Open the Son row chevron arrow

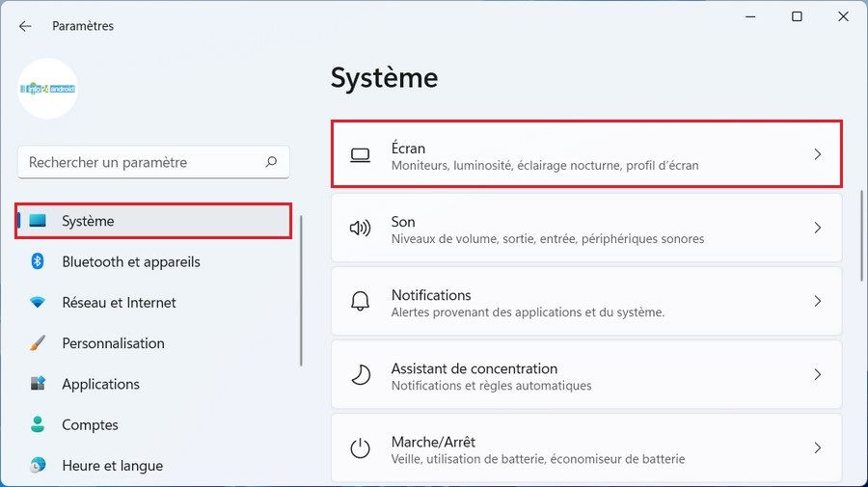tap(817, 229)
